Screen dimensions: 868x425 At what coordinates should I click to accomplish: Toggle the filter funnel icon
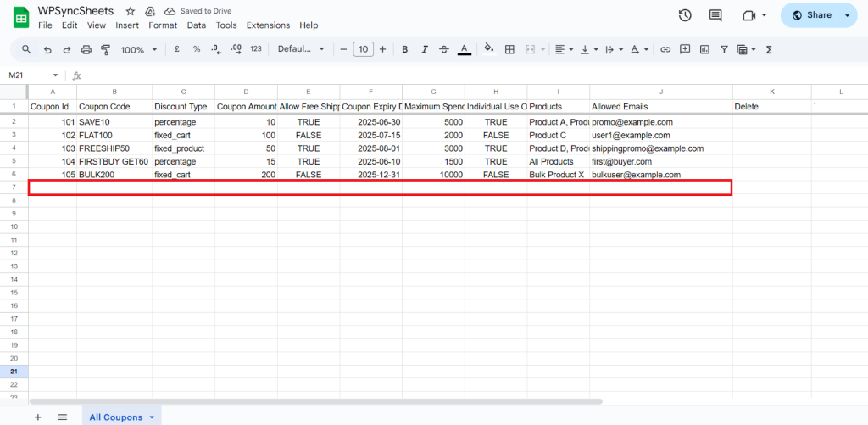(724, 49)
